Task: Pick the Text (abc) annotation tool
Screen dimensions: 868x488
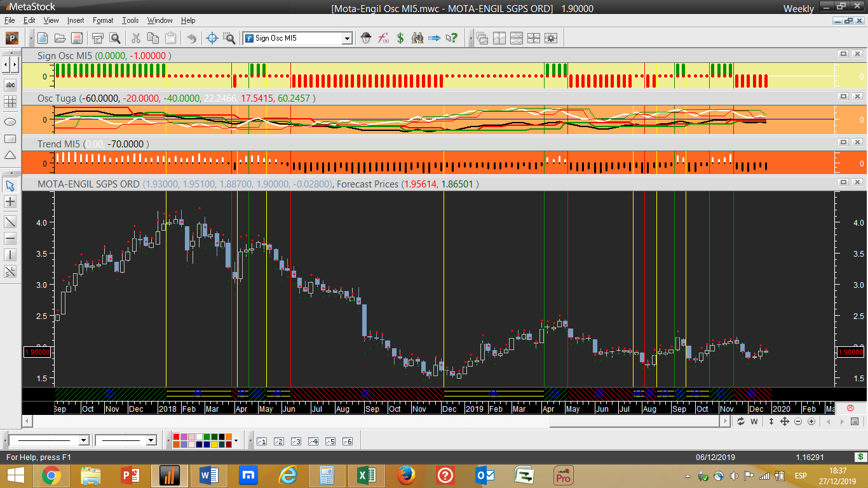Action: (x=10, y=85)
